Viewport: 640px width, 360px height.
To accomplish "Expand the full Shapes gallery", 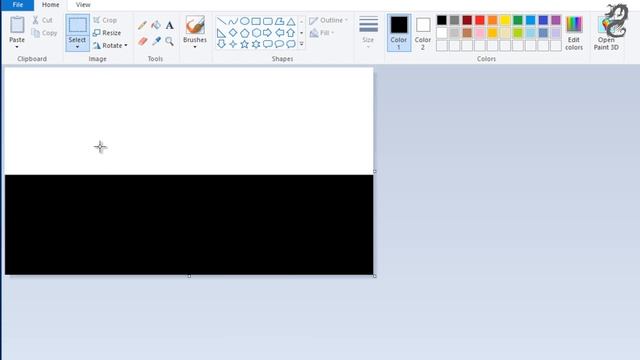I will (x=302, y=44).
